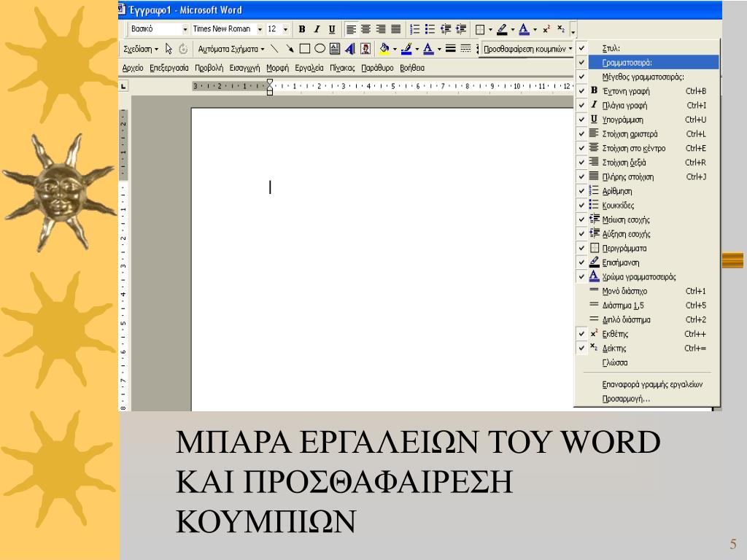
Task: Choose Επαναφορά γραμμής εργαλείων at the menu bottom
Action: click(x=647, y=384)
